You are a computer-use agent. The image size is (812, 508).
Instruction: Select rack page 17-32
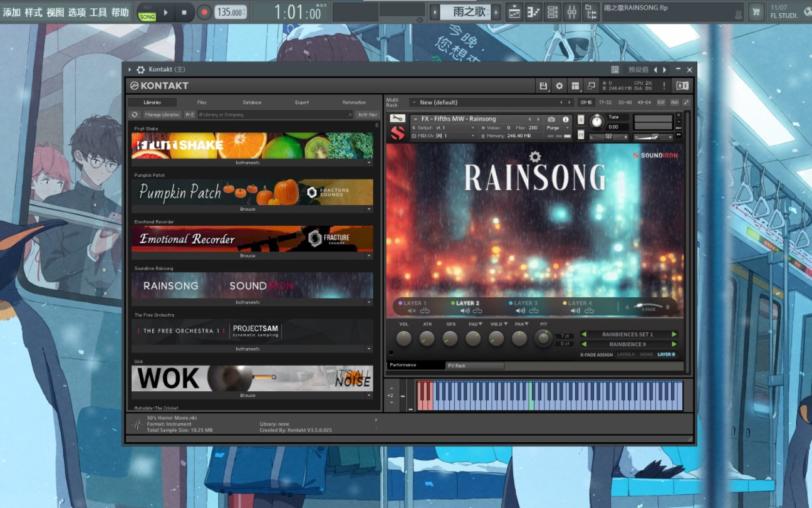click(605, 102)
